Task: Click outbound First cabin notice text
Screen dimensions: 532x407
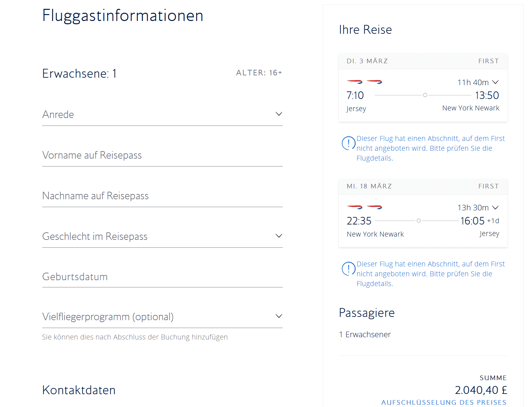Action: click(x=430, y=148)
